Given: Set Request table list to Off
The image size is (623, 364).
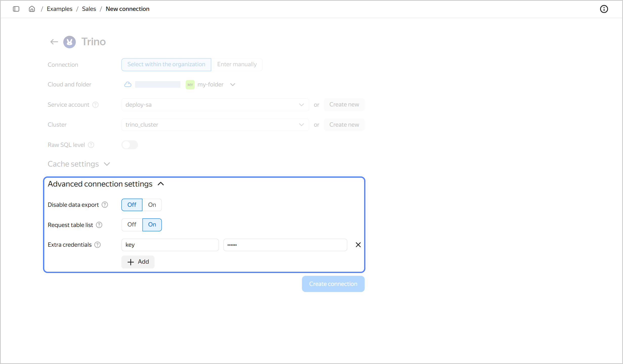Looking at the screenshot, I should (132, 224).
